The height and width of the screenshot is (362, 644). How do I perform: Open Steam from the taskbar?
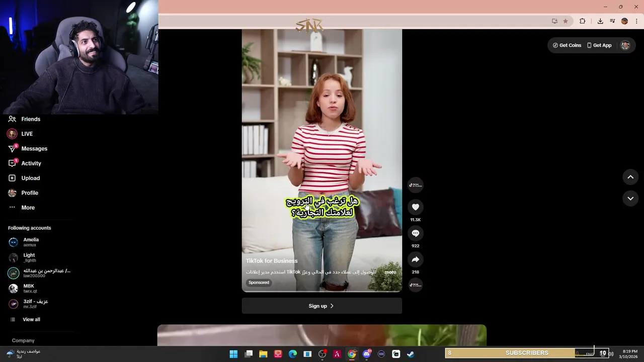point(411,354)
